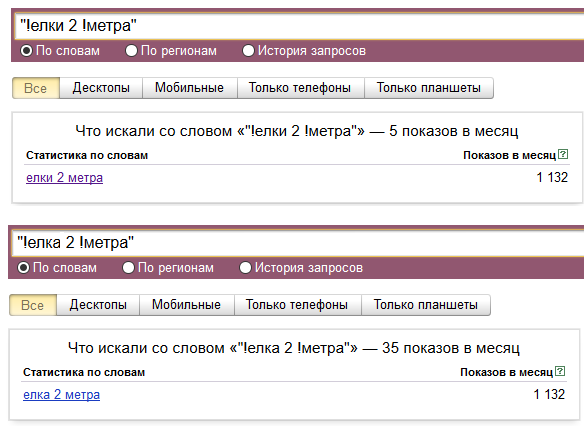584x426 pixels.
Task: Open "Все" tab in the елка panel
Action: (x=33, y=305)
